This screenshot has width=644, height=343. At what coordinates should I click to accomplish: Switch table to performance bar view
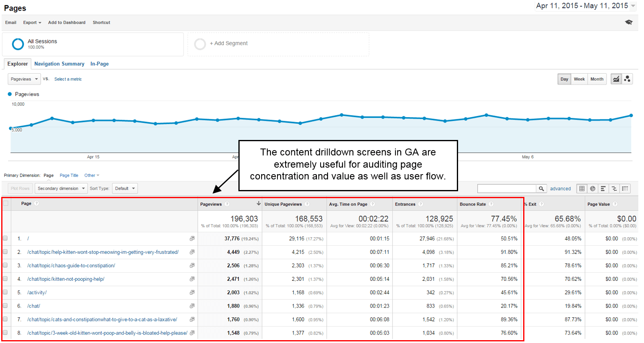pos(603,188)
